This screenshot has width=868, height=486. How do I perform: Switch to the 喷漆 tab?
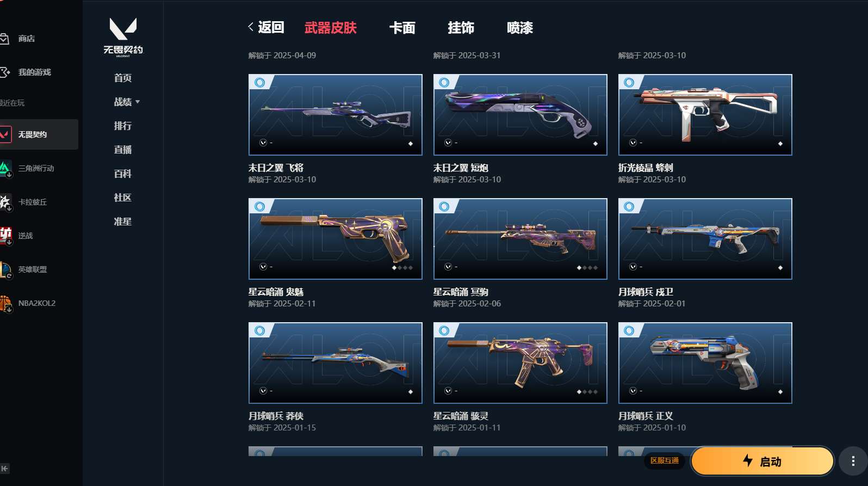(519, 28)
